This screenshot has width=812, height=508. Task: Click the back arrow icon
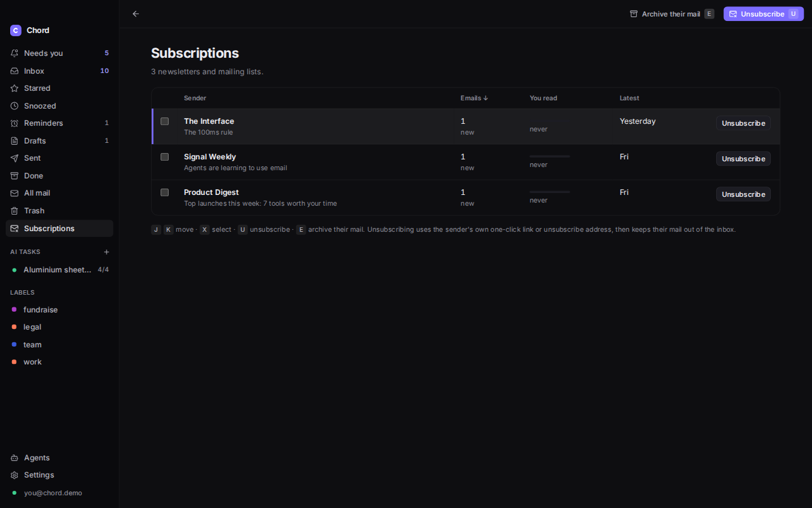pyautogui.click(x=136, y=14)
